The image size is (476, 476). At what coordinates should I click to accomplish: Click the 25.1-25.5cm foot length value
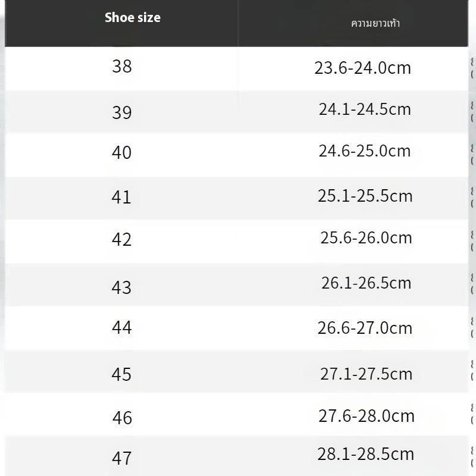tap(365, 196)
